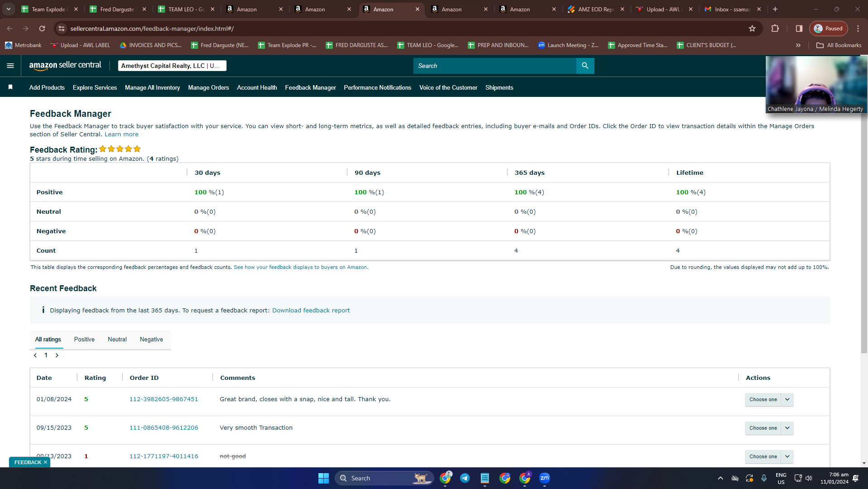Close the FEEDBACK widget
Viewport: 868px width, 489px height.
coord(45,462)
